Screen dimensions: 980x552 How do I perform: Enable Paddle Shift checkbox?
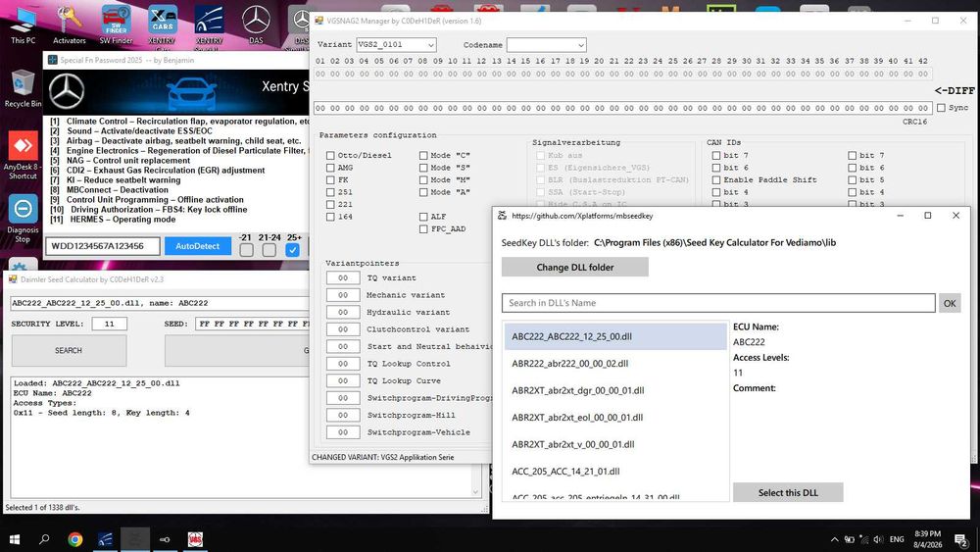pos(716,179)
